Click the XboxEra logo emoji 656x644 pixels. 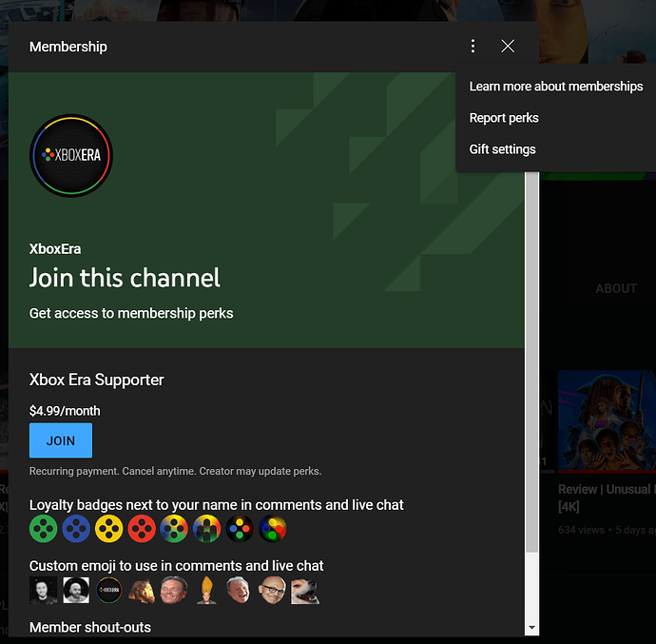(108, 590)
